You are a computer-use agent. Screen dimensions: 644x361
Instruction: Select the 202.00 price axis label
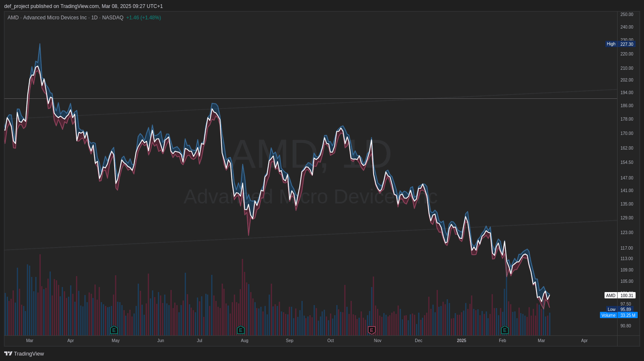pos(627,80)
